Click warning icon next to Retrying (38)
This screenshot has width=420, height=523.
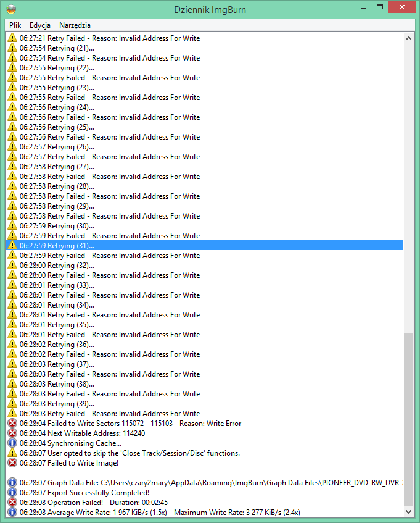point(12,384)
